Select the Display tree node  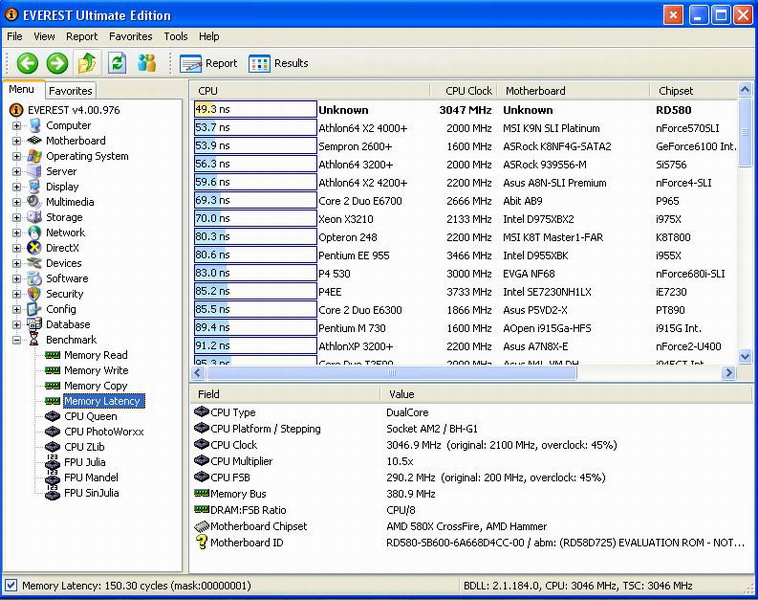[x=62, y=187]
